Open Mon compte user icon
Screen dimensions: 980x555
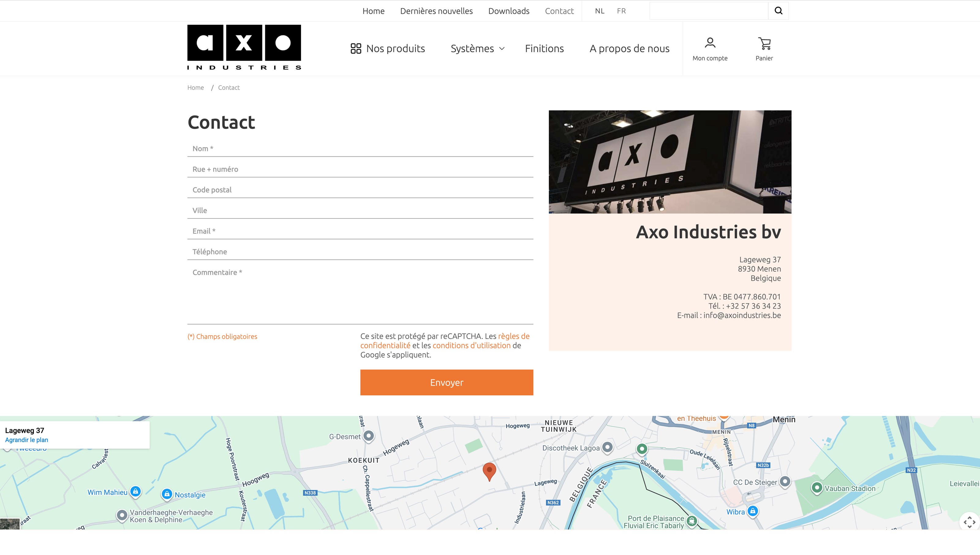710,43
